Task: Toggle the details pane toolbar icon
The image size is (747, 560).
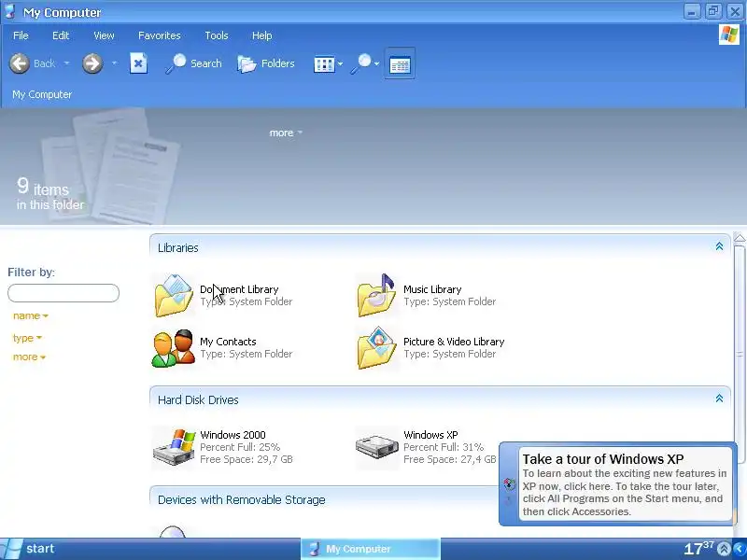Action: tap(400, 63)
